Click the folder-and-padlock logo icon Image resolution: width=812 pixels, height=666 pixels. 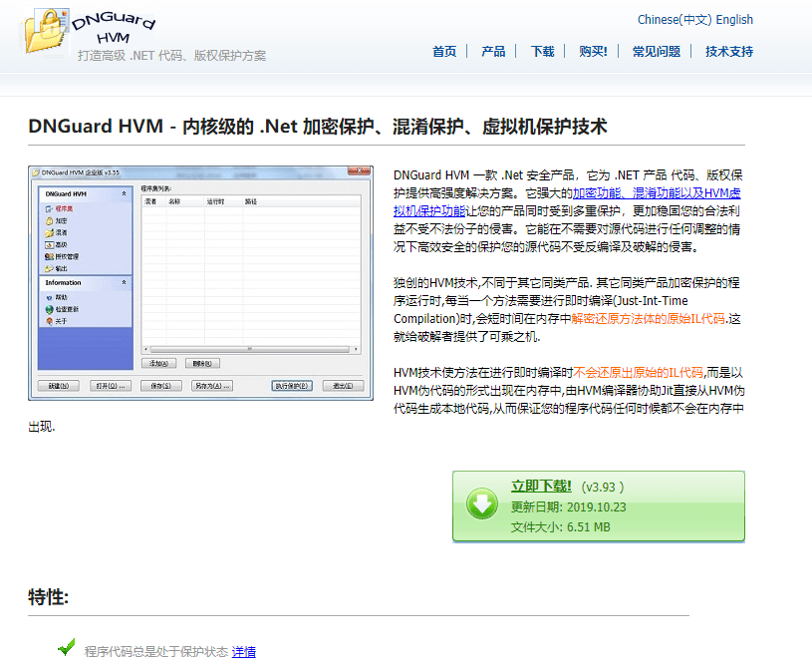pyautogui.click(x=46, y=31)
